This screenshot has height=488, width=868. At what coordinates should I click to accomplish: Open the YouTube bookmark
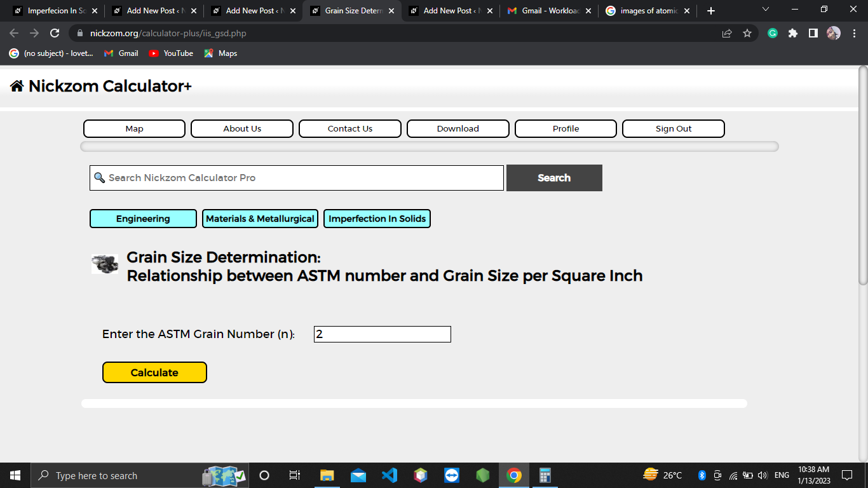pos(171,53)
